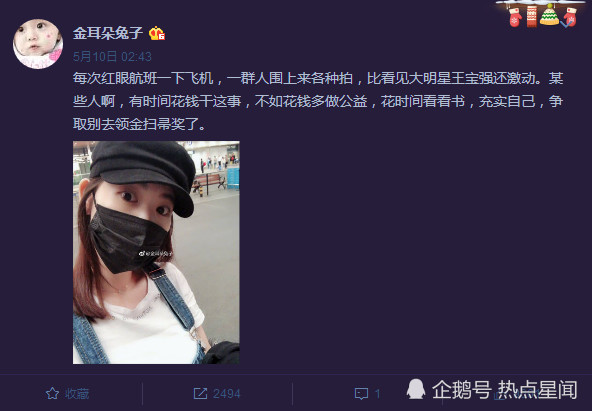Click the comment bubble icon

361,394
